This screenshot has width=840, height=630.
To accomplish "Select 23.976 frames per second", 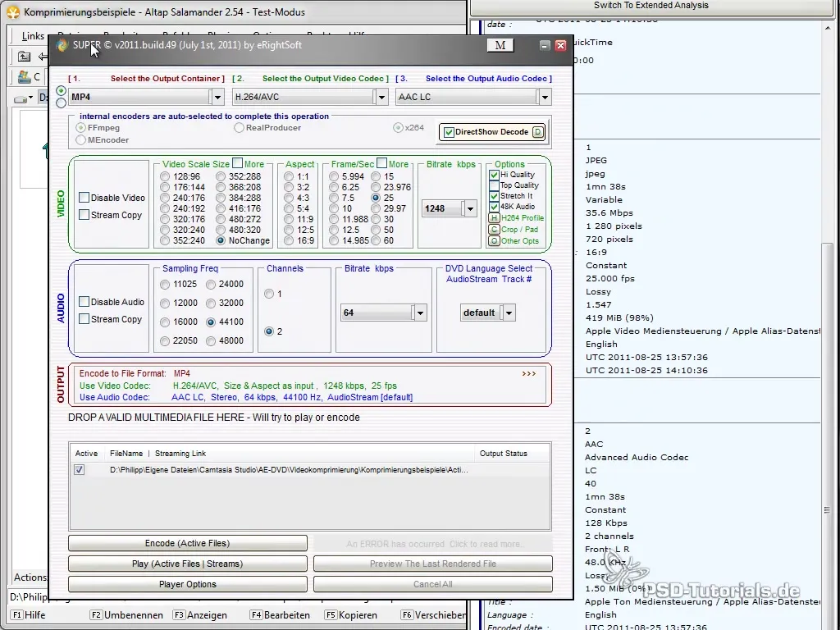I will (x=376, y=187).
